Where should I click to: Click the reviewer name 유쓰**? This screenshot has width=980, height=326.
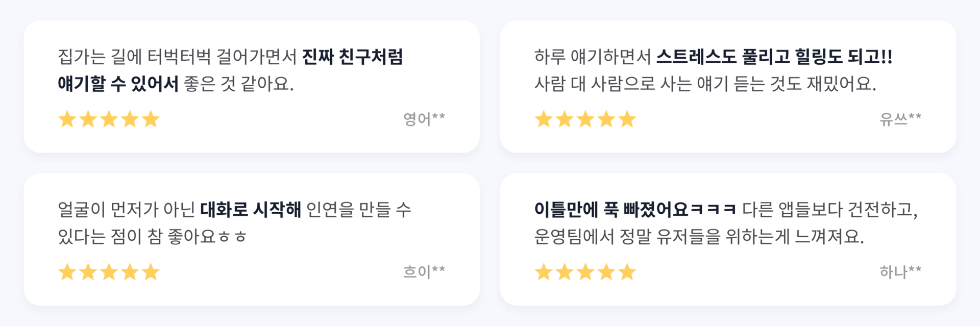[x=900, y=119]
